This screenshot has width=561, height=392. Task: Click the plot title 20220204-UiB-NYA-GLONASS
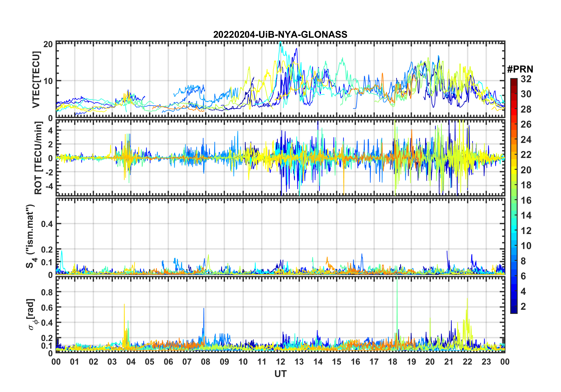(280, 34)
